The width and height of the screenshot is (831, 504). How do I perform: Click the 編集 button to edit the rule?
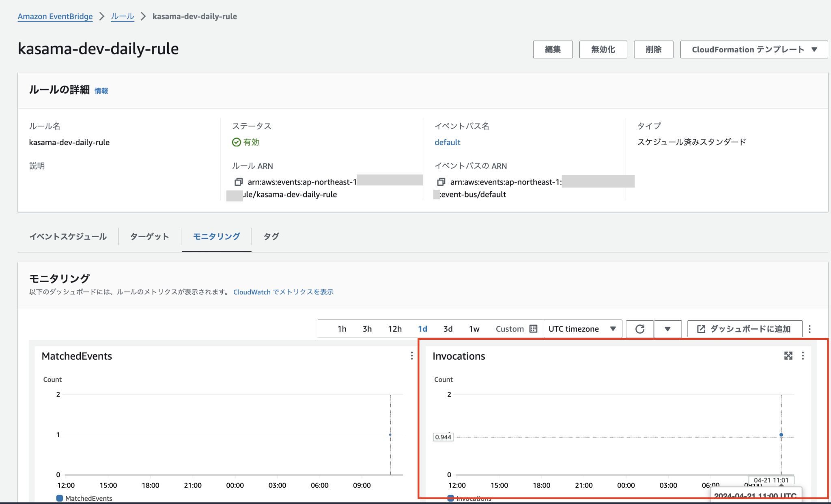[x=553, y=49]
